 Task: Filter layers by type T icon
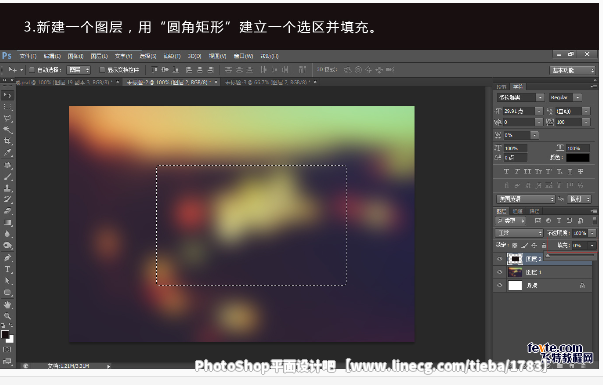point(559,221)
